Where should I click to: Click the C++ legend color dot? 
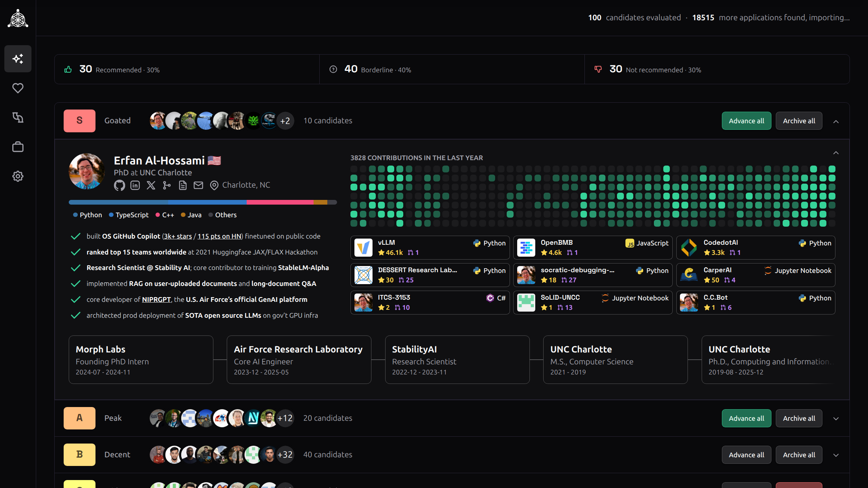pyautogui.click(x=158, y=215)
